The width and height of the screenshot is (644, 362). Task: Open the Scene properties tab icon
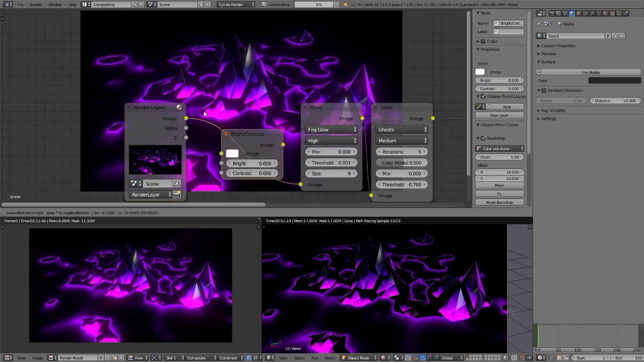pyautogui.click(x=565, y=14)
